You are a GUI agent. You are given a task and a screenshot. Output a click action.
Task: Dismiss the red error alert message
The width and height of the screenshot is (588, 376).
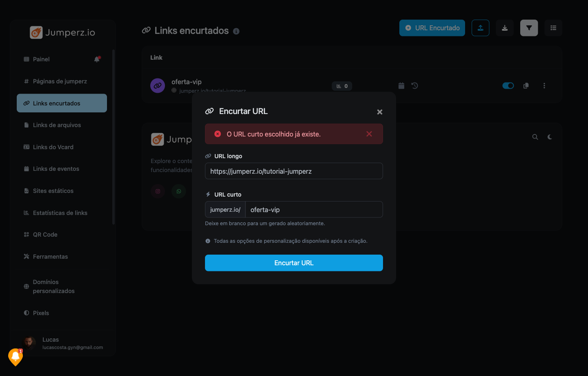pos(369,134)
